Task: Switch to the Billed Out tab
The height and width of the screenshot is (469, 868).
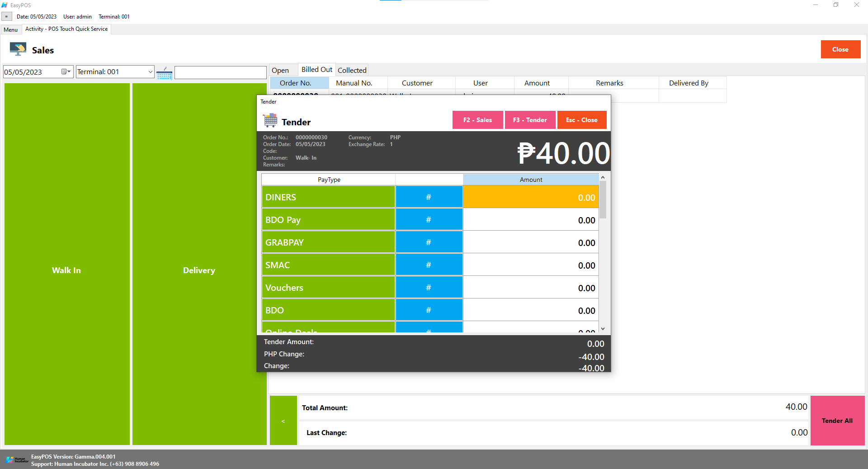Action: click(317, 70)
